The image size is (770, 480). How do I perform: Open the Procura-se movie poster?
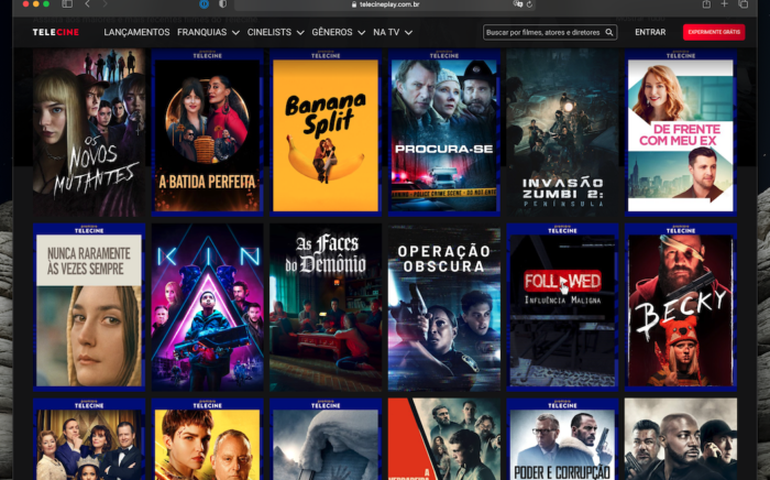444,133
